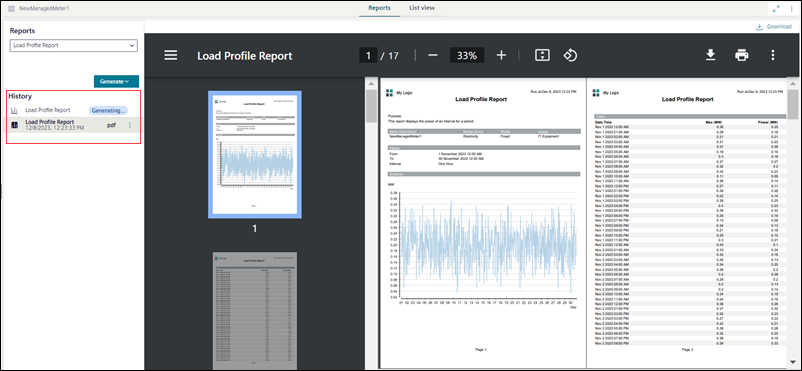Click the generating Load Profile Report entry
Image resolution: width=802 pixels, height=371 pixels.
(74, 110)
